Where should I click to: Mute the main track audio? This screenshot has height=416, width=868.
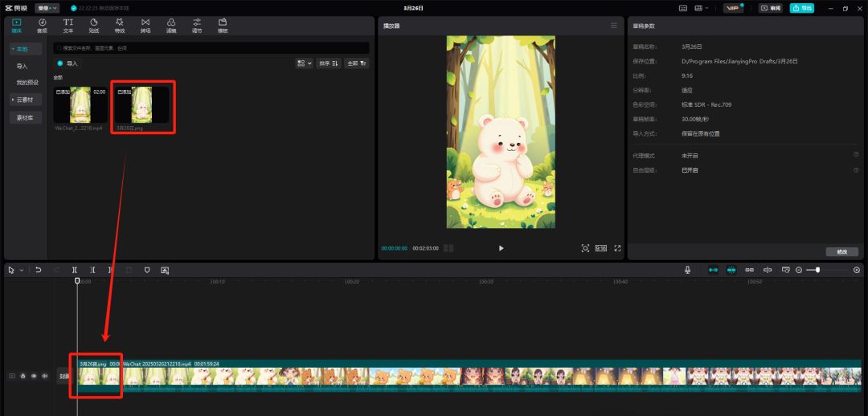(44, 376)
